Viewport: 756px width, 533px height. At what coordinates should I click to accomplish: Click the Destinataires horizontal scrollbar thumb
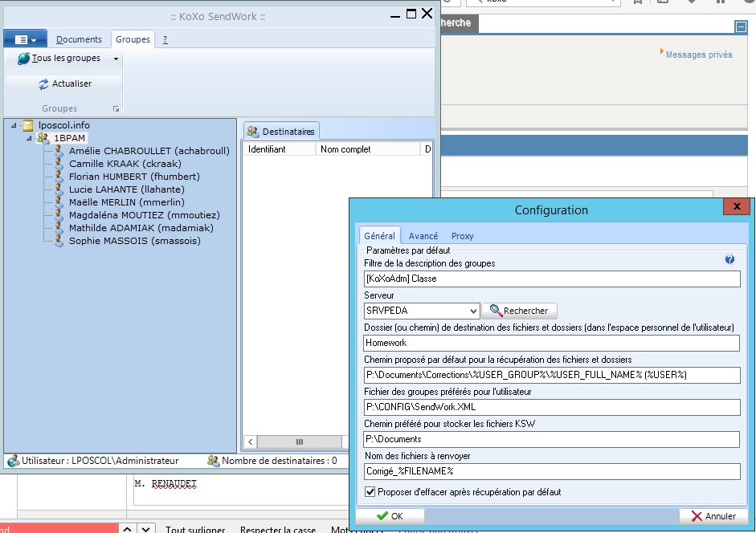pos(300,441)
